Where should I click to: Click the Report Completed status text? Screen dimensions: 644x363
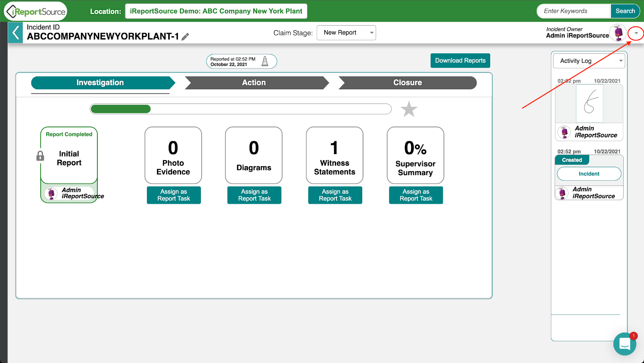[69, 134]
